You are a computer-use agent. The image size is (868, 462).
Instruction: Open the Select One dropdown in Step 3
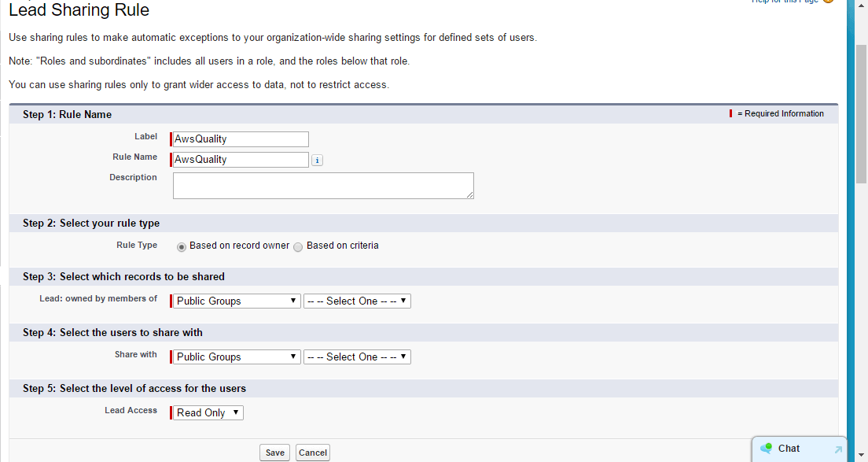click(x=357, y=301)
